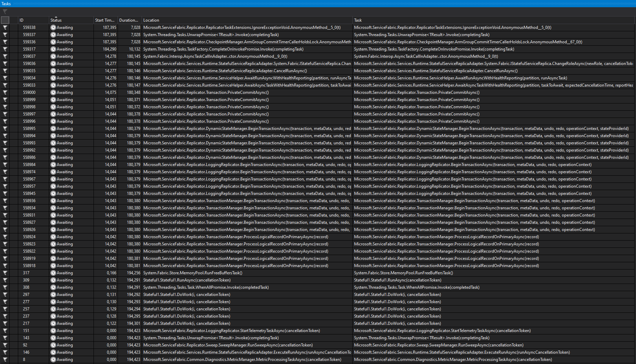
Task: Select task 146 ExecuteRunAsync Location cell
Action: [x=247, y=352]
